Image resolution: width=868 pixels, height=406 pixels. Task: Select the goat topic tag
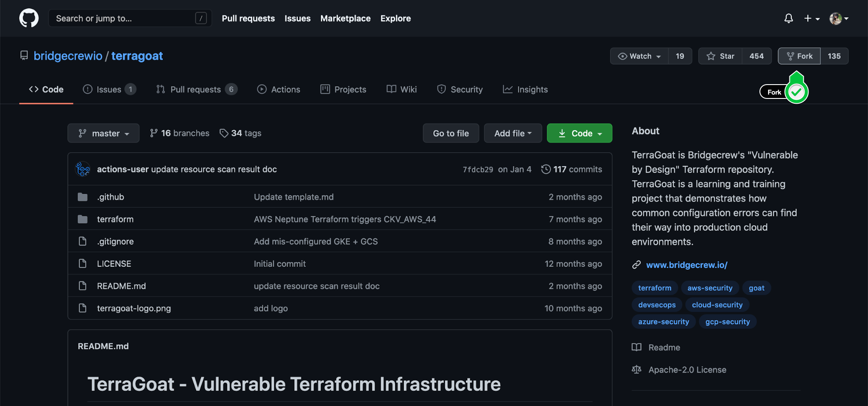pyautogui.click(x=756, y=288)
